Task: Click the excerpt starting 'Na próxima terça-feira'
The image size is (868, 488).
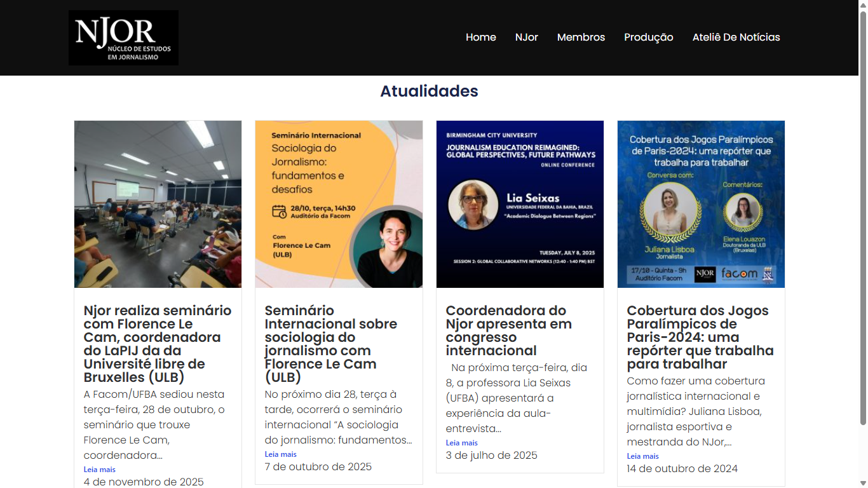Action: [x=517, y=398]
